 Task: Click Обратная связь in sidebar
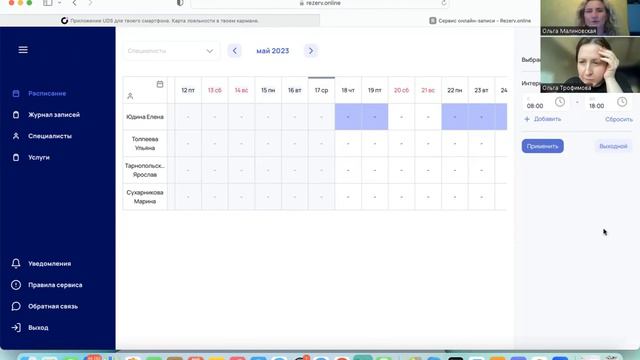click(53, 306)
